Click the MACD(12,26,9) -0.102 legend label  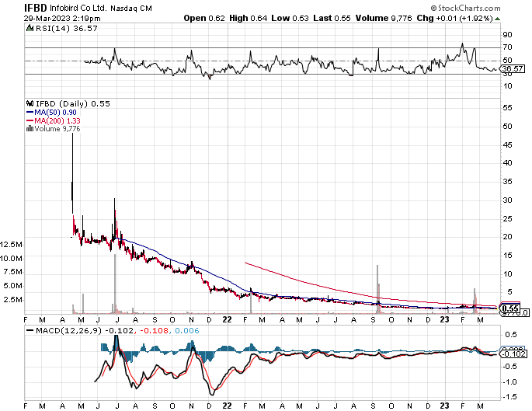pos(84,330)
